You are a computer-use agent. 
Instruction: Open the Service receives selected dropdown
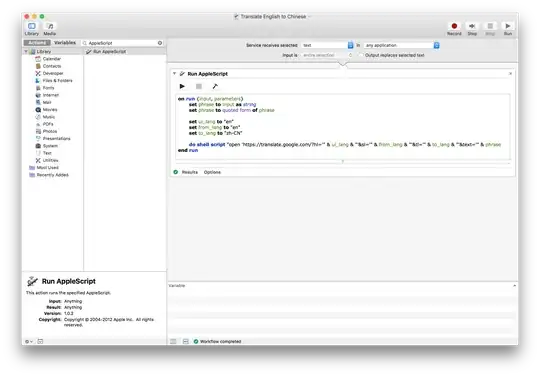coord(327,45)
